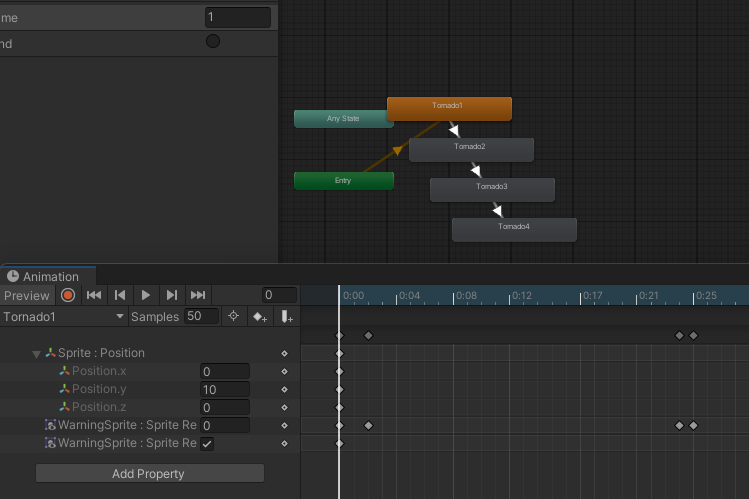The width and height of the screenshot is (749, 499).
Task: Select the WarningSprite value-row second keyframe near 0:02
Action: click(368, 425)
